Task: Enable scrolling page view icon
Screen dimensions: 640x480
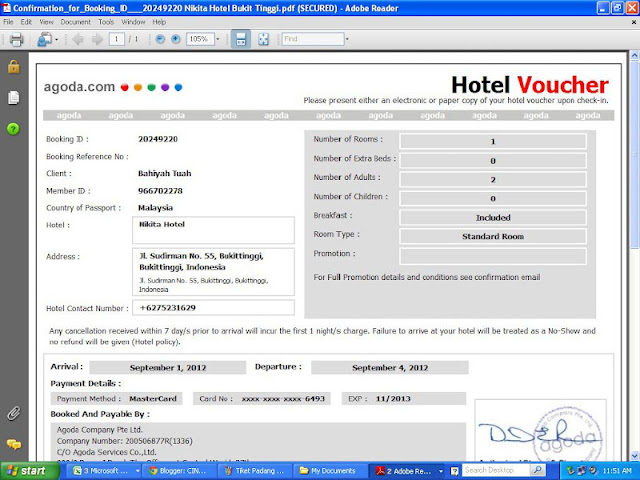Action: pos(241,39)
